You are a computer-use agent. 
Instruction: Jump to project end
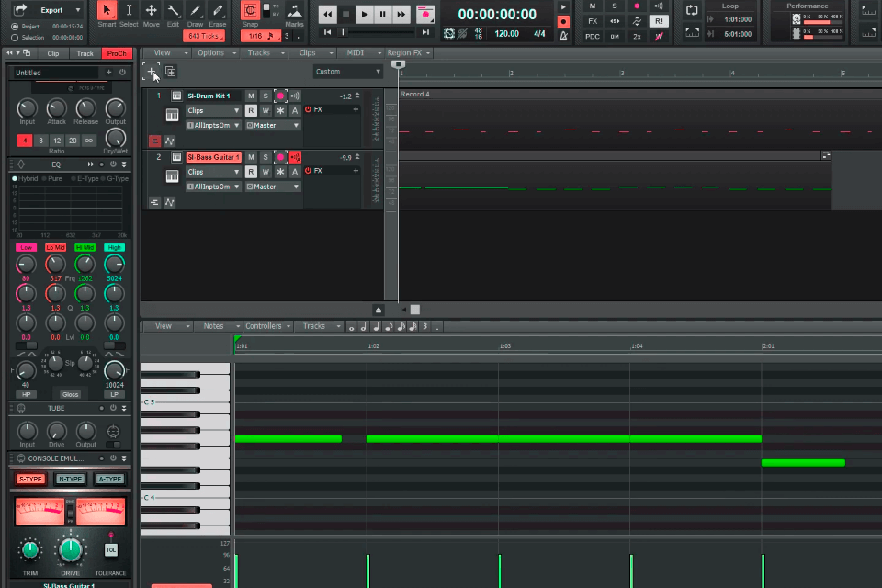coord(425,33)
